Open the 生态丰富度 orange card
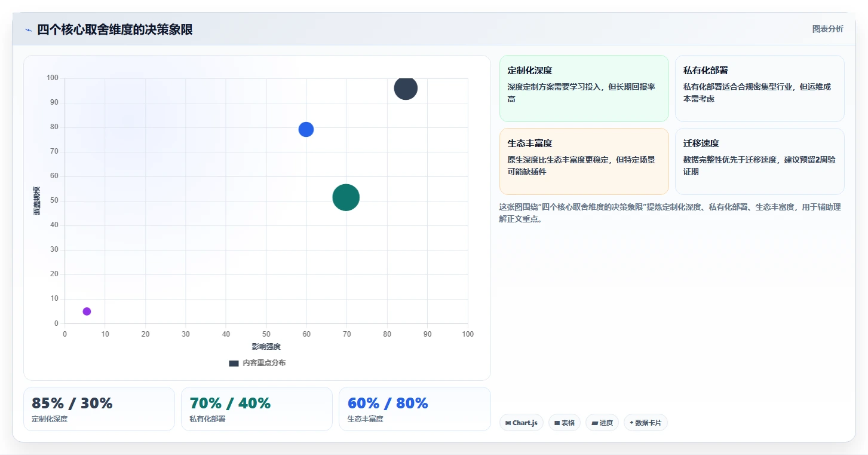The width and height of the screenshot is (868, 455). click(x=584, y=161)
